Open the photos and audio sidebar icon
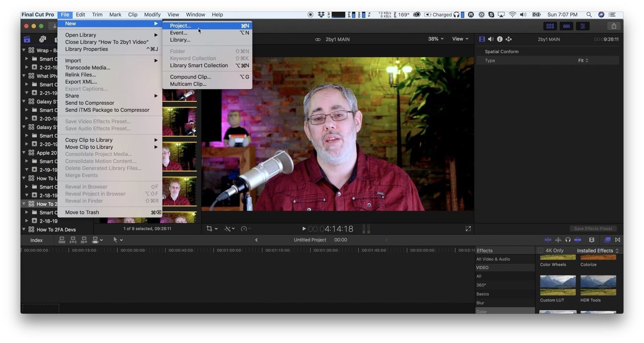The image size is (644, 343). tap(42, 39)
